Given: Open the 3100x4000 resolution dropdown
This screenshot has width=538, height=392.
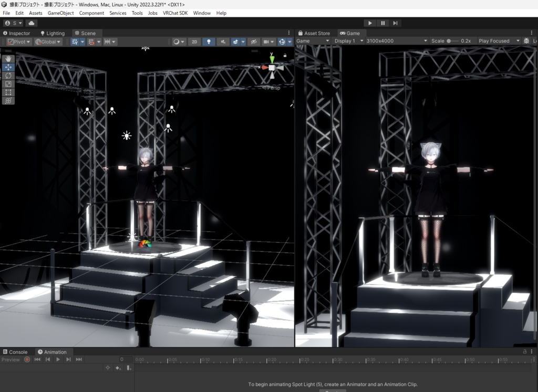Looking at the screenshot, I should [397, 41].
